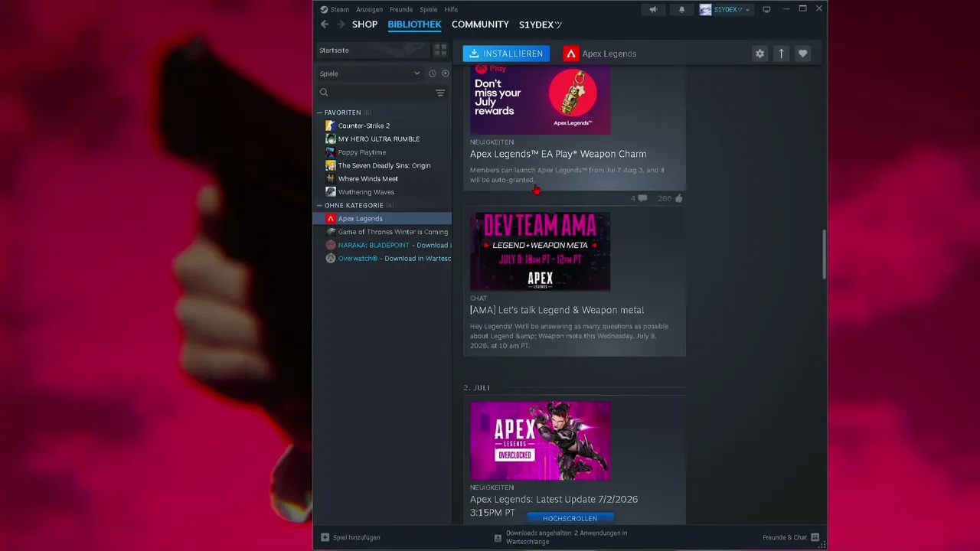Click The Seven Deadly Sins: Origin icon
Viewport: 980px width, 551px height.
(x=330, y=165)
